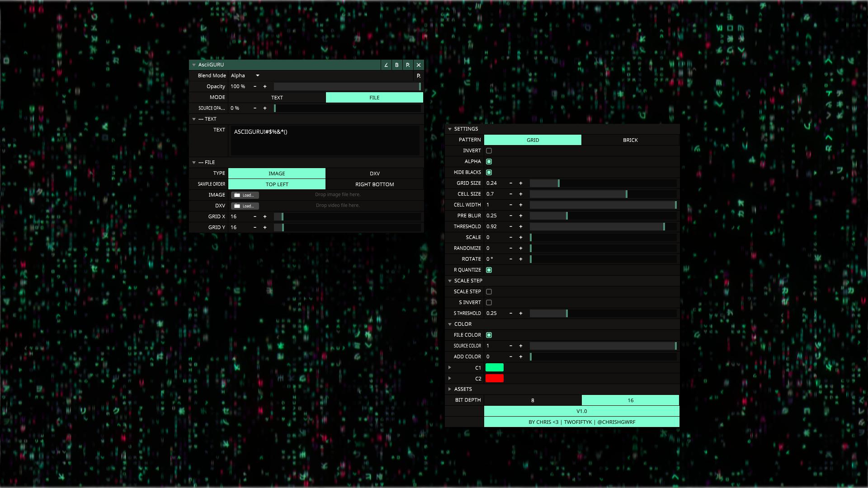Expand the C1 color options
Viewport: 868px width, 488px height.
pos(450,368)
